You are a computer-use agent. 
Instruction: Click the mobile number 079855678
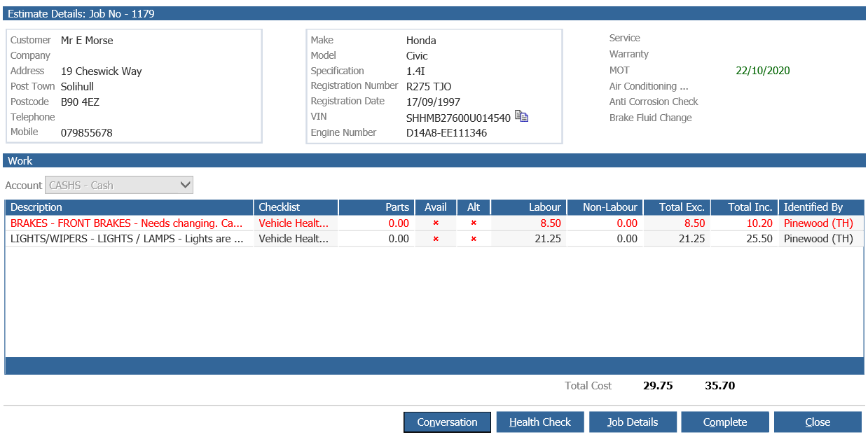87,133
